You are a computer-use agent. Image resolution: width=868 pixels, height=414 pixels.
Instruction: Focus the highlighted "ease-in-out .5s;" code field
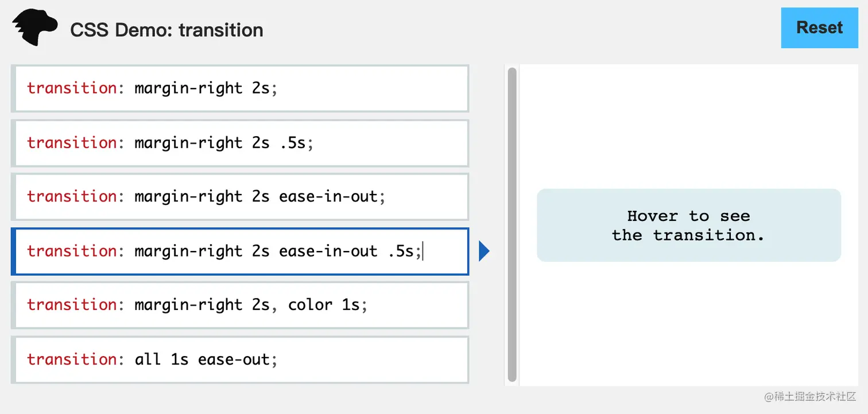(x=240, y=251)
